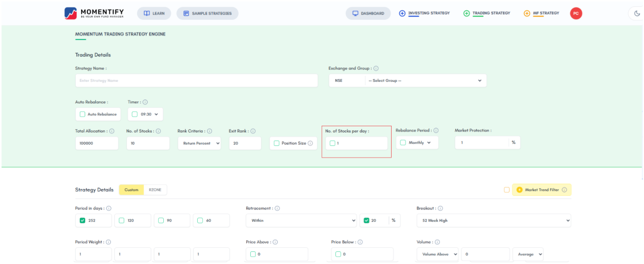The width and height of the screenshot is (644, 264).
Task: Click the Momentify logo
Action: 94,13
